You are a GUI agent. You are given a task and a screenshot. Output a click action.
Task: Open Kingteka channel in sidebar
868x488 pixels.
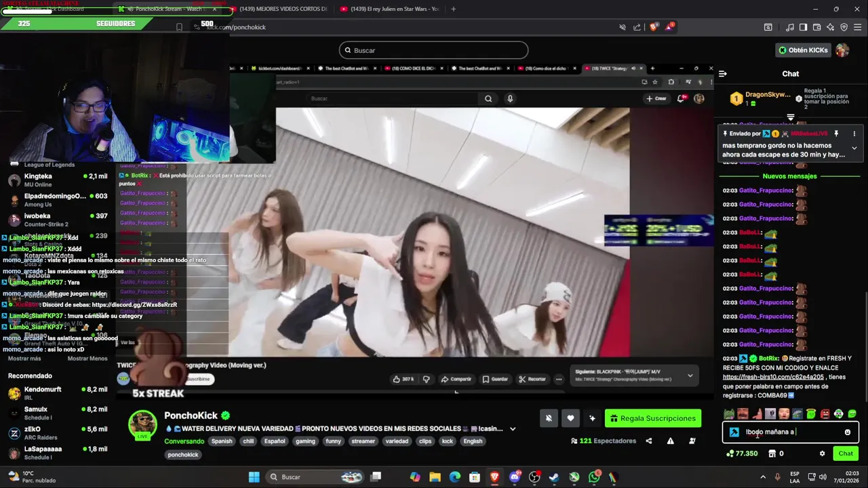58,180
